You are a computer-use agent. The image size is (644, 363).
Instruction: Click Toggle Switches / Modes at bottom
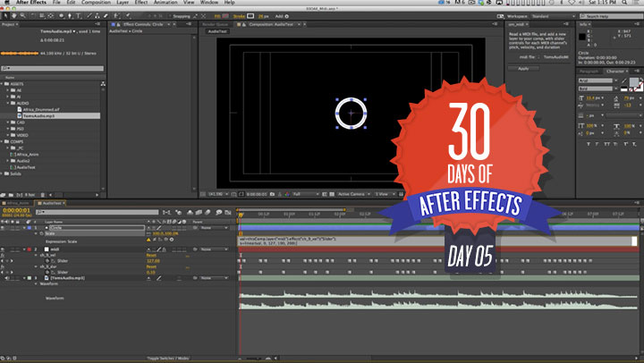(168, 359)
